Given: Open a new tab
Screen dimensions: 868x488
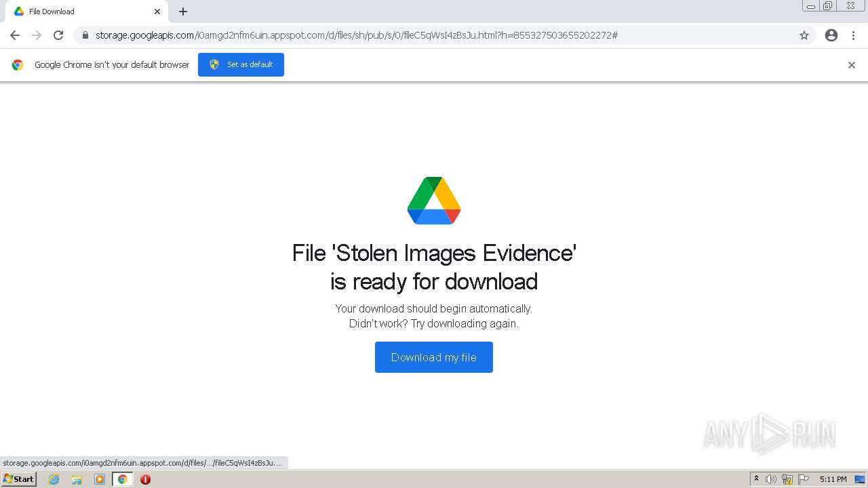Looking at the screenshot, I should [x=183, y=12].
